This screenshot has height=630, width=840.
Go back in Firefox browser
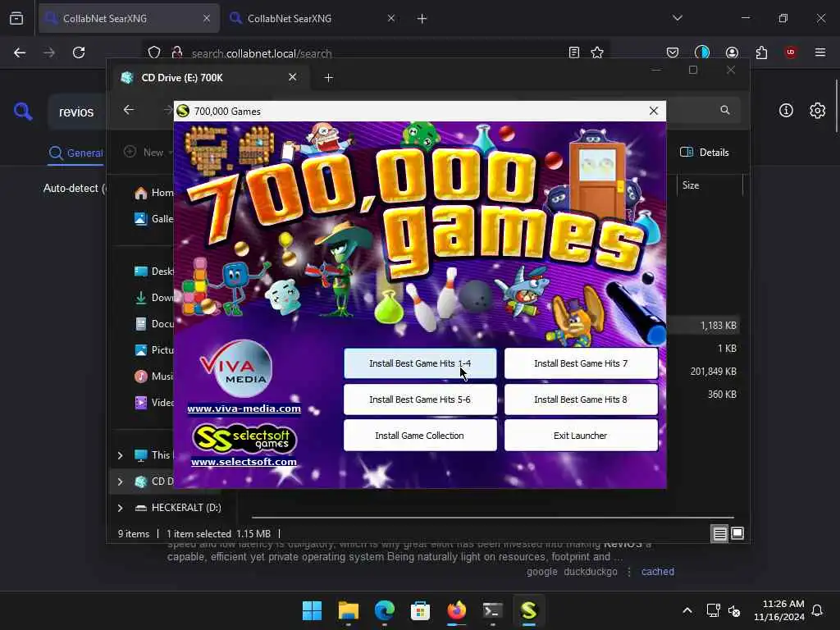click(20, 52)
